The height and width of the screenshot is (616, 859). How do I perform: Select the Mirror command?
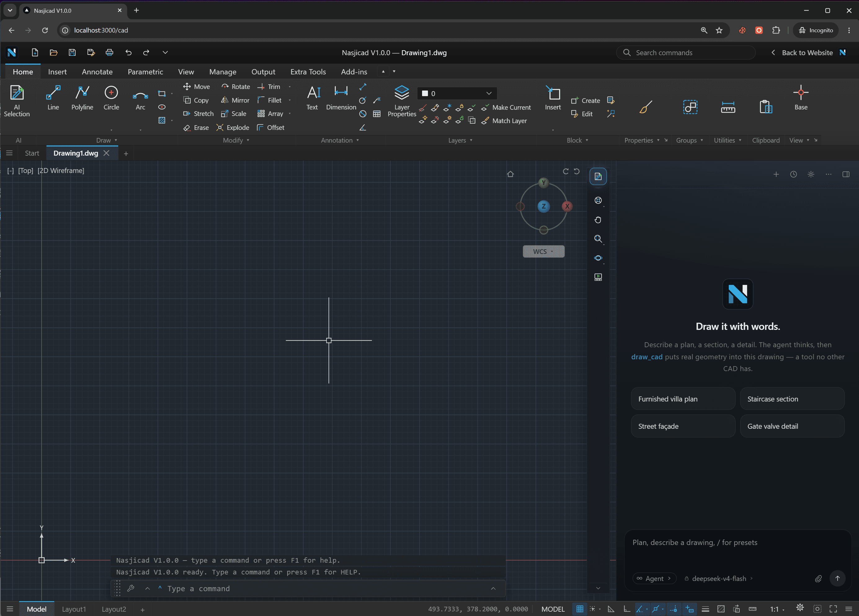coord(235,100)
